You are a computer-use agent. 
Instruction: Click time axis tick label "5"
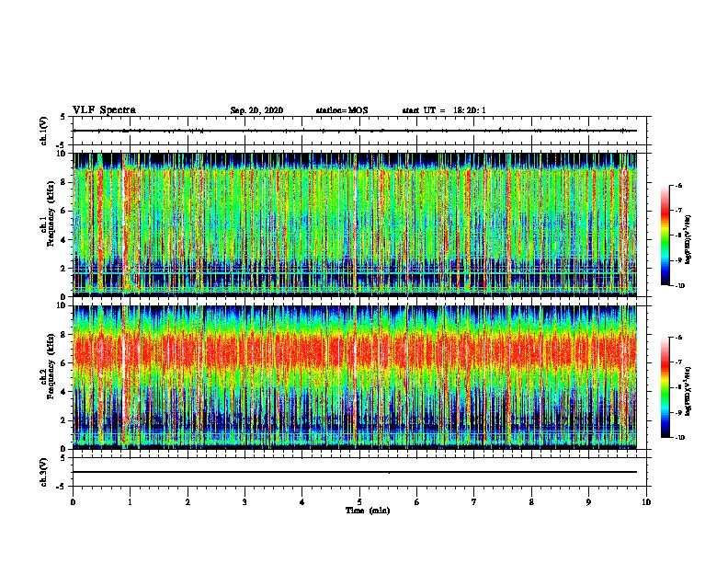359,502
